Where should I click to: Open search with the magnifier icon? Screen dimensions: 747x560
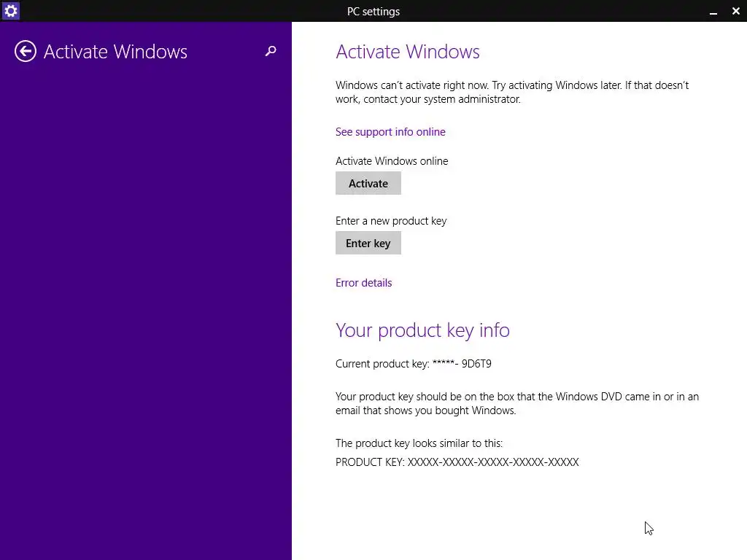coord(271,51)
